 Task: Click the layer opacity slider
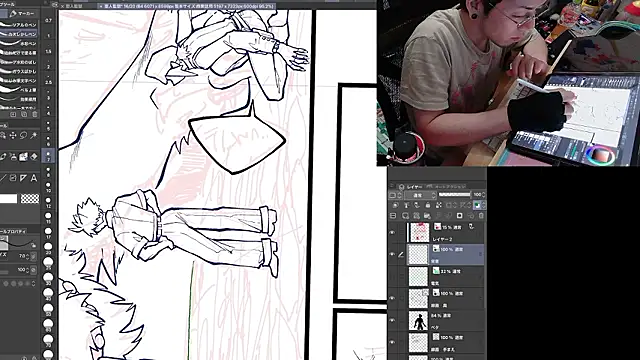pos(454,195)
